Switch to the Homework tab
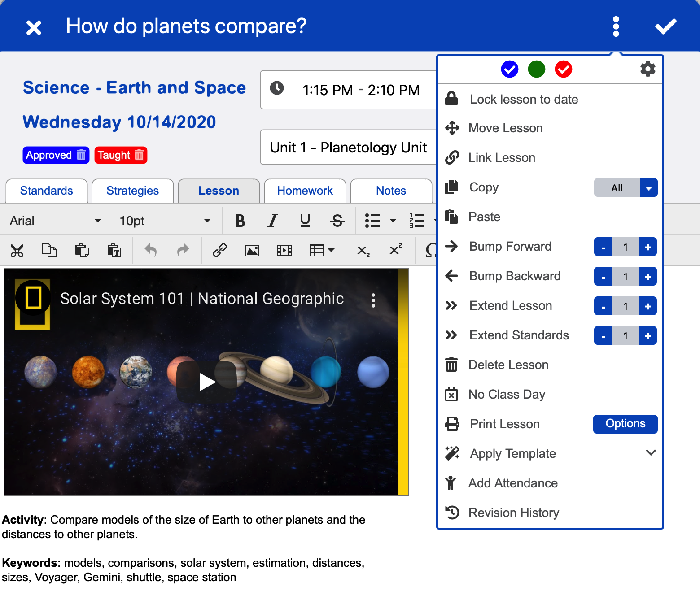 pyautogui.click(x=305, y=191)
